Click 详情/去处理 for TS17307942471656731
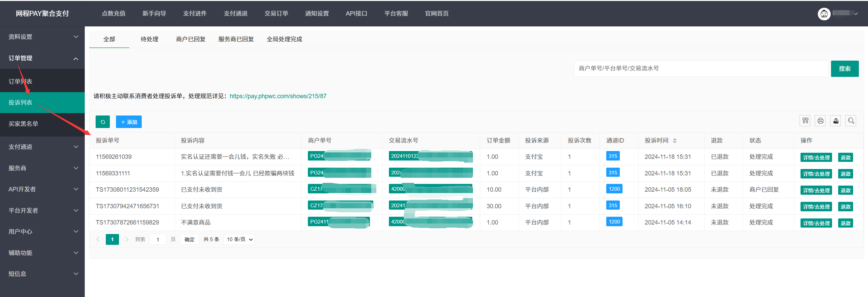 click(x=816, y=207)
